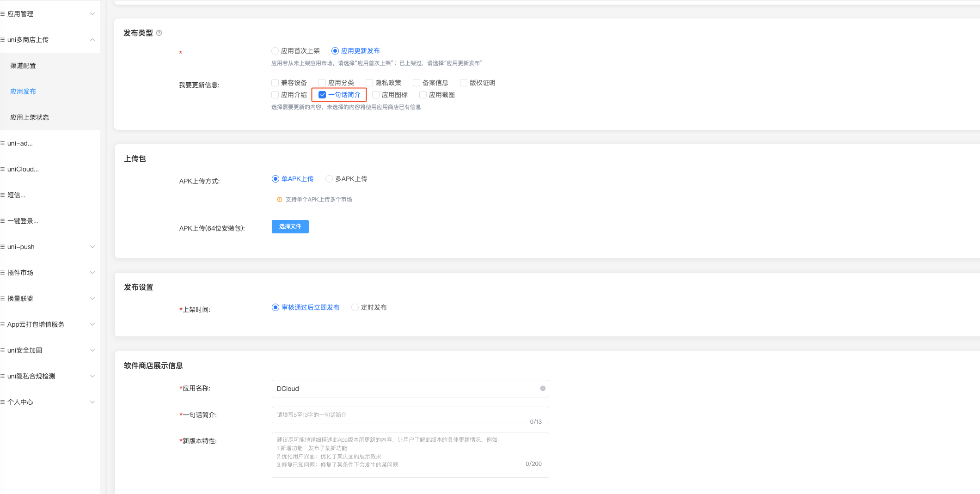Select the 应用首次上架 radio option

tap(275, 51)
